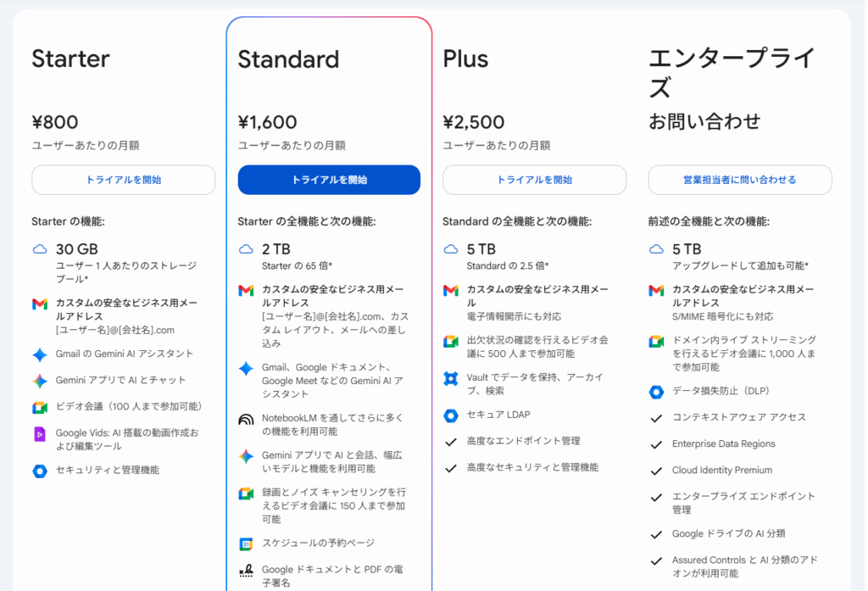Click the checkmark beside 高度なエンドポイント管理
Viewport: 868px width, 591px height.
[x=451, y=442]
